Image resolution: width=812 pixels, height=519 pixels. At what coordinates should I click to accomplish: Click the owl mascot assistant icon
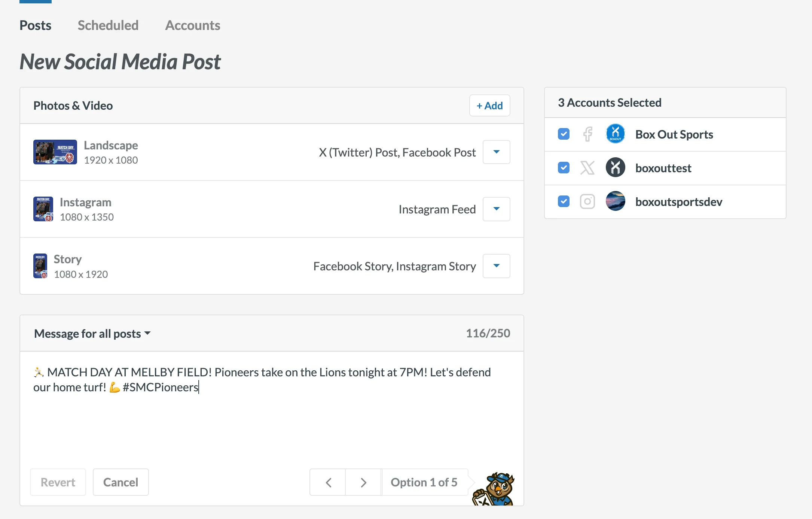(x=495, y=488)
